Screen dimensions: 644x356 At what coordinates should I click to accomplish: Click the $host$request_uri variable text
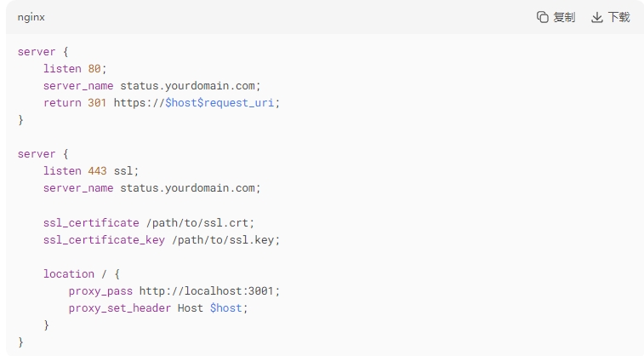[x=219, y=103]
